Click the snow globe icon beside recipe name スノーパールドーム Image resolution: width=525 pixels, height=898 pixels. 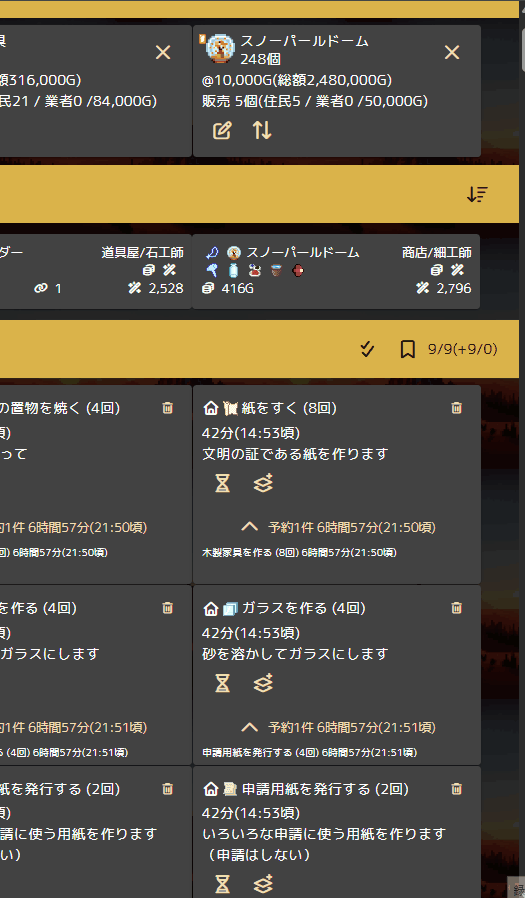coord(234,253)
